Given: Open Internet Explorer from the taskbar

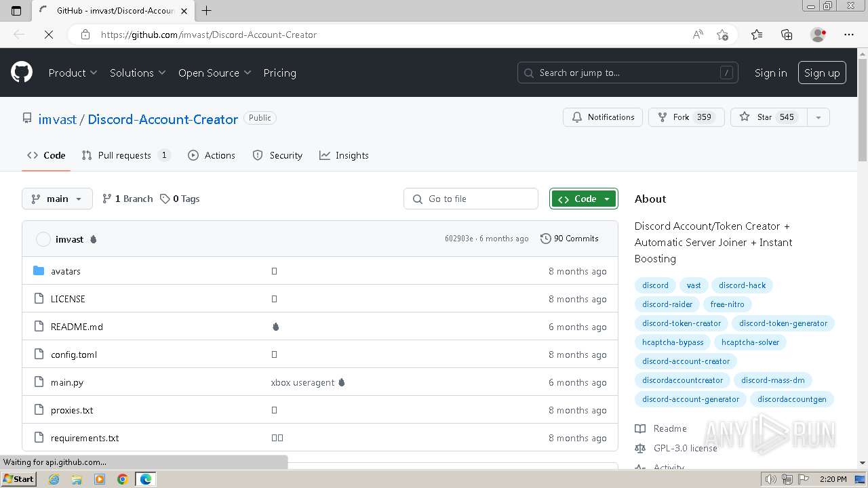Looking at the screenshot, I should pyautogui.click(x=54, y=479).
